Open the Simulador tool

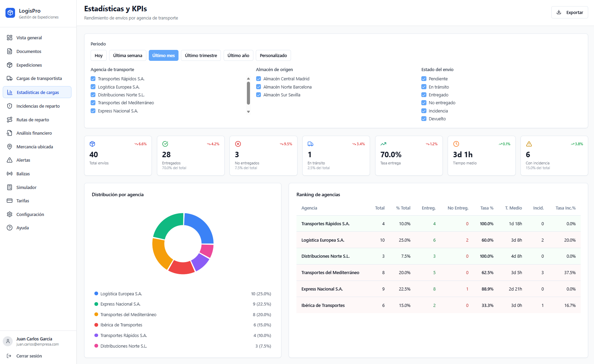click(26, 187)
